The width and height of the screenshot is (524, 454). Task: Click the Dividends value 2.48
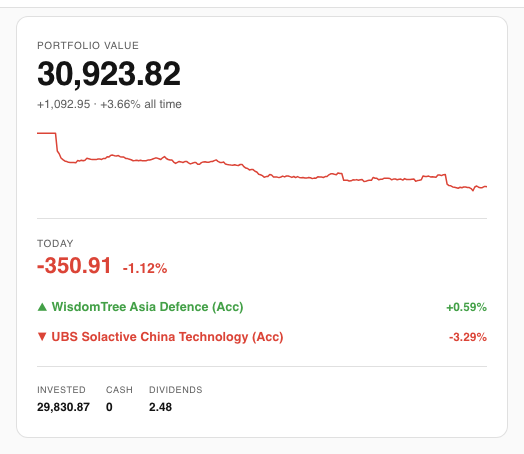point(160,407)
